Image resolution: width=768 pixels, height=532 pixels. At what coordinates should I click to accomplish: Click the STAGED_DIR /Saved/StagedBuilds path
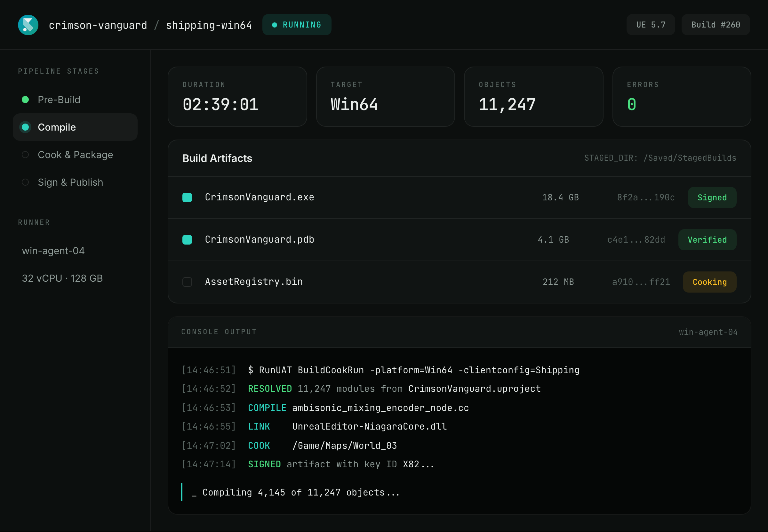coord(660,158)
